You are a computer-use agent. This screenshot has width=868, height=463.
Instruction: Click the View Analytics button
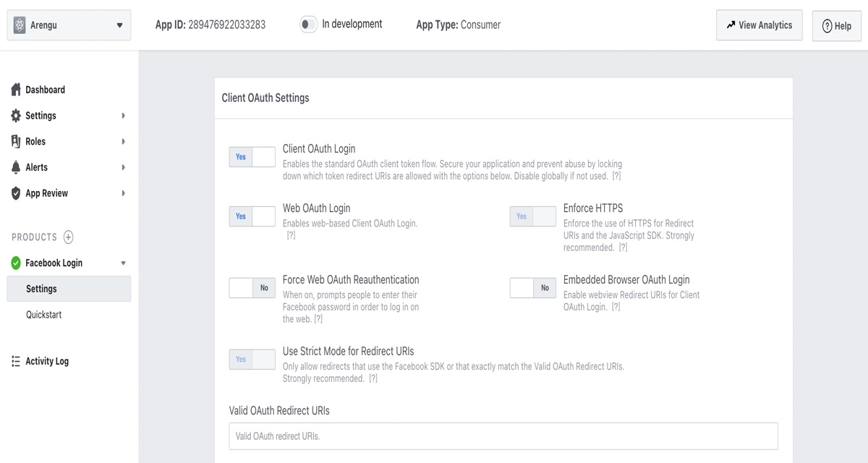pyautogui.click(x=759, y=25)
